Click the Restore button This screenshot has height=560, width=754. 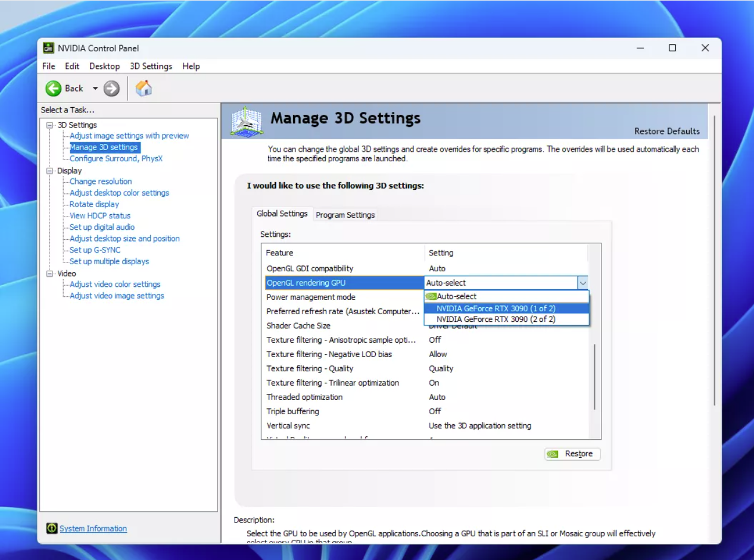click(572, 453)
